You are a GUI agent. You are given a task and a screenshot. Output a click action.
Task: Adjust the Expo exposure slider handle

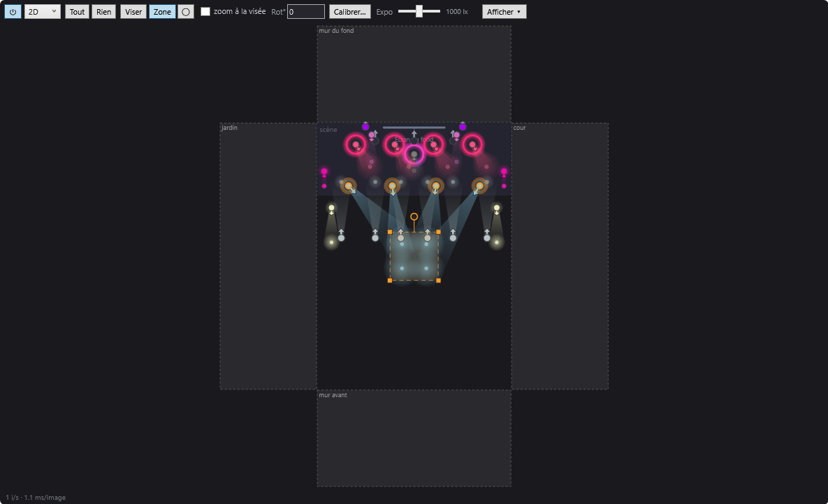419,11
